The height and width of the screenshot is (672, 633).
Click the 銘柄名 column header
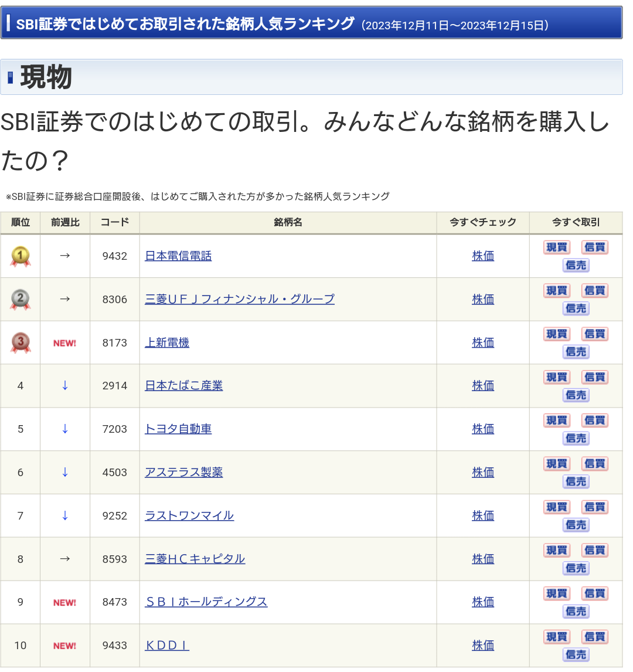click(288, 222)
